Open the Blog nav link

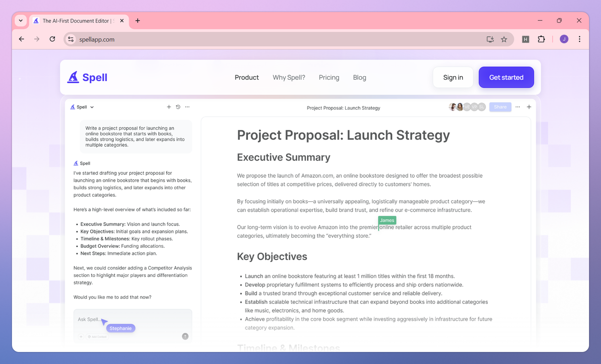pyautogui.click(x=360, y=78)
